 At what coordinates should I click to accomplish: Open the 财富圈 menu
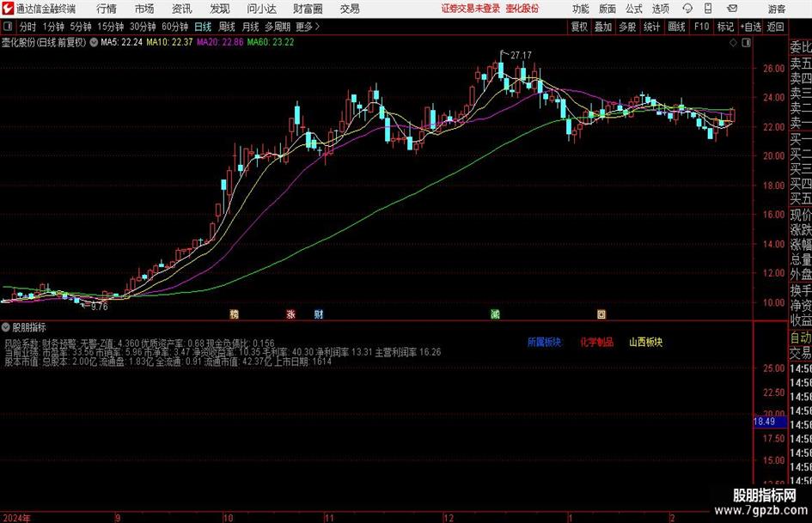coord(308,9)
